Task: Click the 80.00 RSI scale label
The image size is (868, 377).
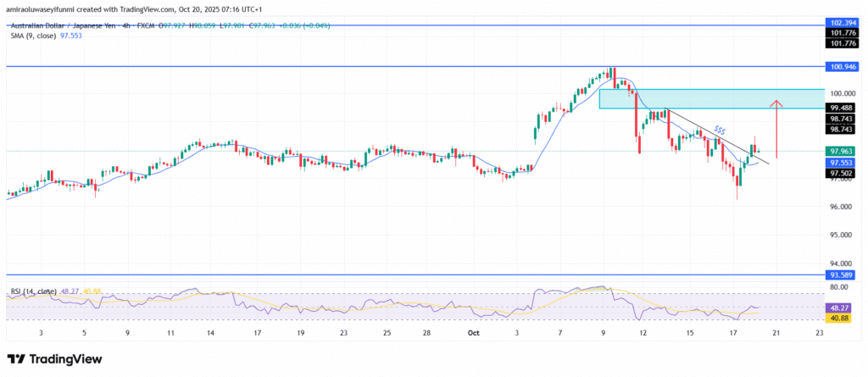Action: (x=838, y=287)
